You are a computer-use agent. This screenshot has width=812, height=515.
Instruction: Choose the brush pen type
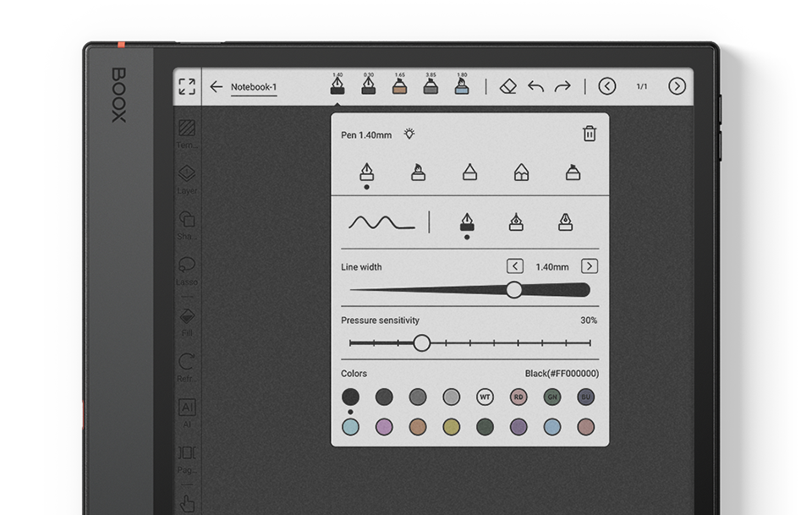pos(419,172)
